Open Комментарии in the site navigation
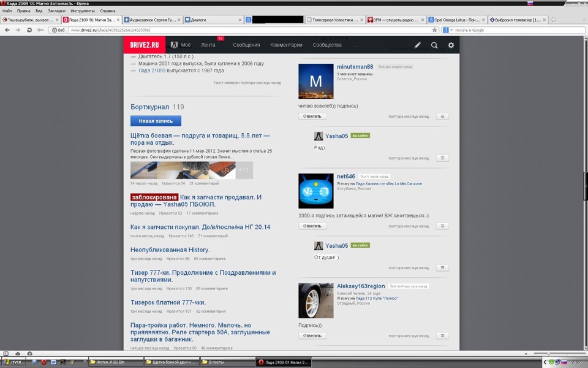Image resolution: width=588 pixels, height=368 pixels. (286, 45)
